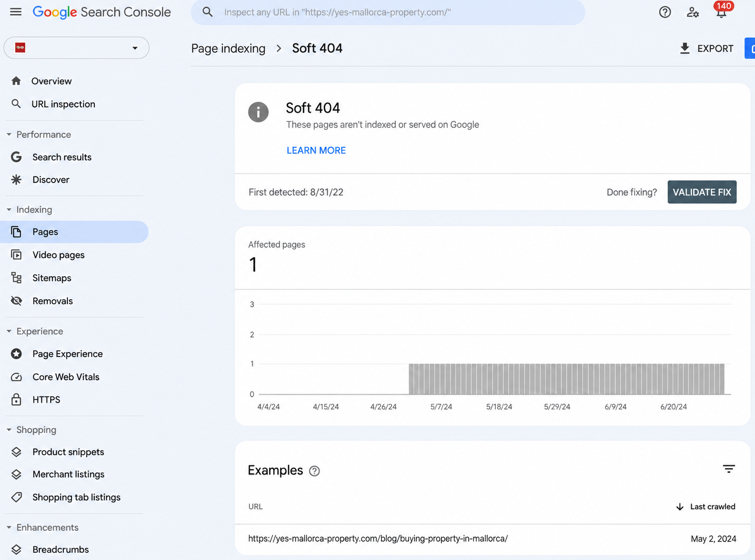Click the Breadcrumbs layers icon
Screen dimensions: 755x560
(x=16, y=549)
